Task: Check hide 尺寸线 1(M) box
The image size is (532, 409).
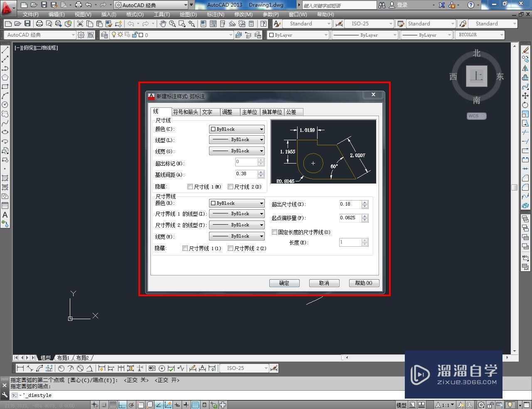Action: (190, 187)
